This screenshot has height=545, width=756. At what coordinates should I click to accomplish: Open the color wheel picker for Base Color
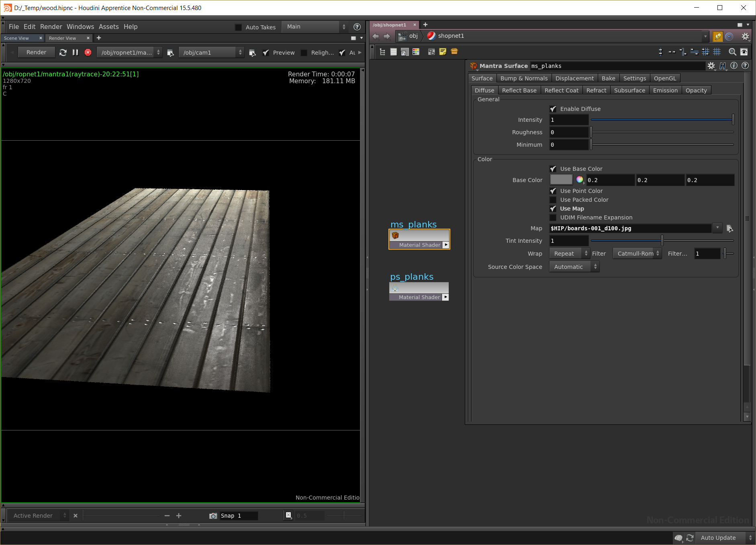(x=580, y=180)
